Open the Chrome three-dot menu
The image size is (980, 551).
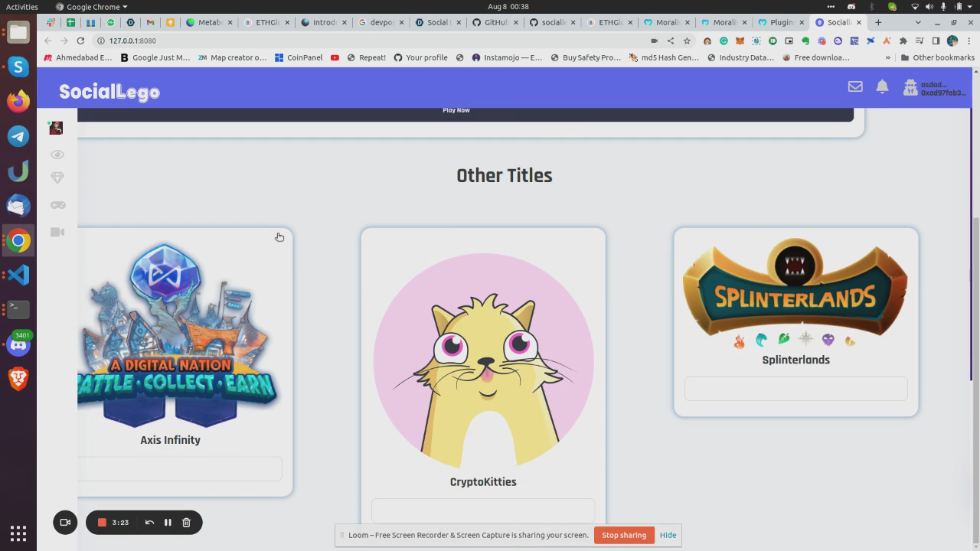969,41
